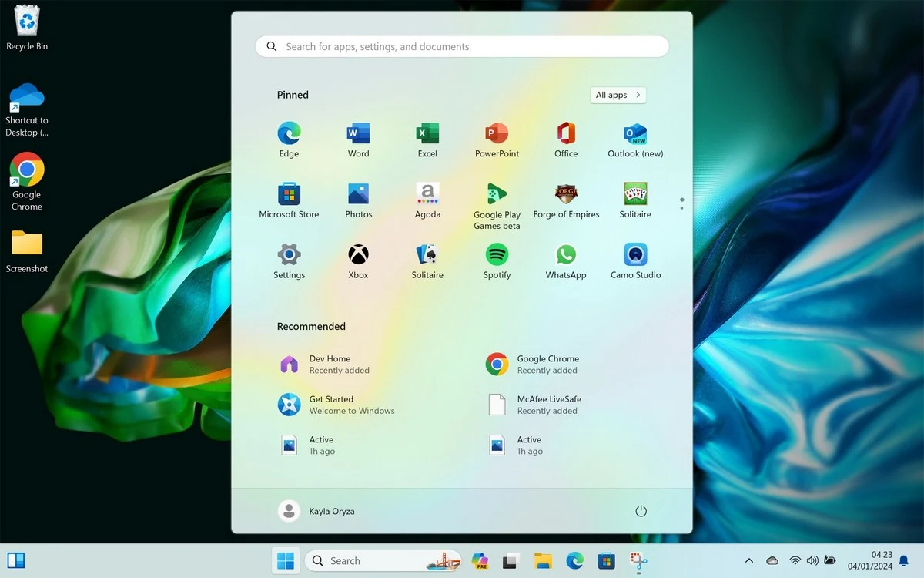Open the Solitaire app between Xbox and Spotify
This screenshot has width=924, height=578.
coord(427,260)
